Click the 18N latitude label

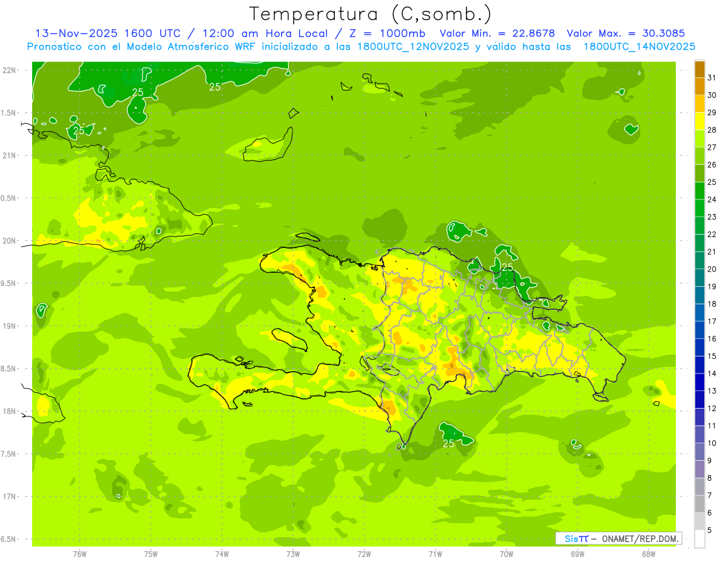10,411
